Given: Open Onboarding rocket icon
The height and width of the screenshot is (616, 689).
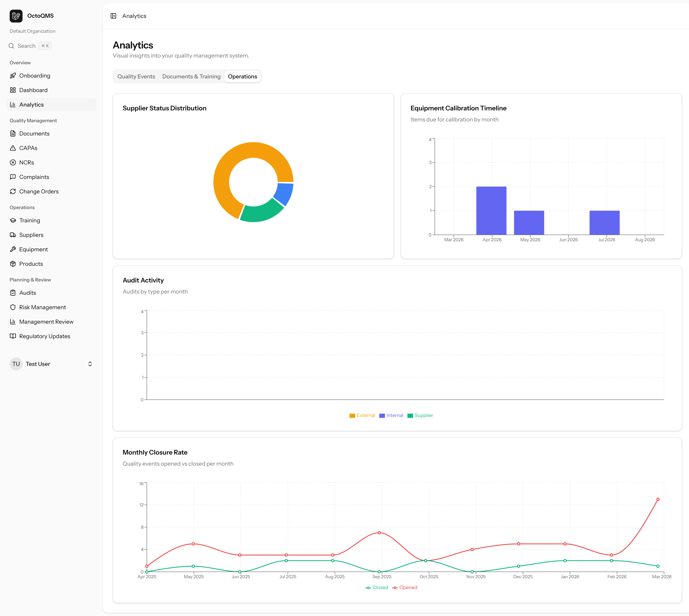Looking at the screenshot, I should tap(13, 75).
